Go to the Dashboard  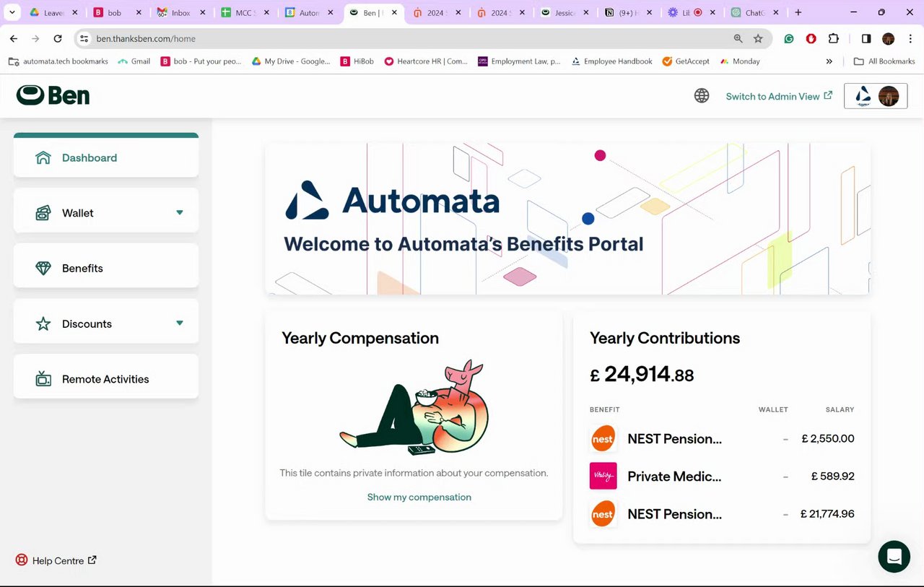[106, 157]
